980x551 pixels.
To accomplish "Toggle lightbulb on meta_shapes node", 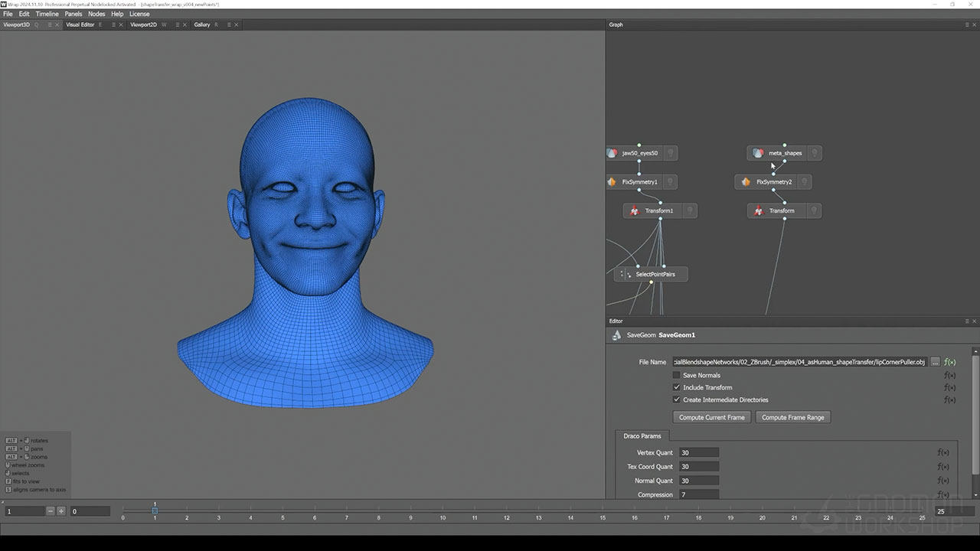I will [x=815, y=153].
